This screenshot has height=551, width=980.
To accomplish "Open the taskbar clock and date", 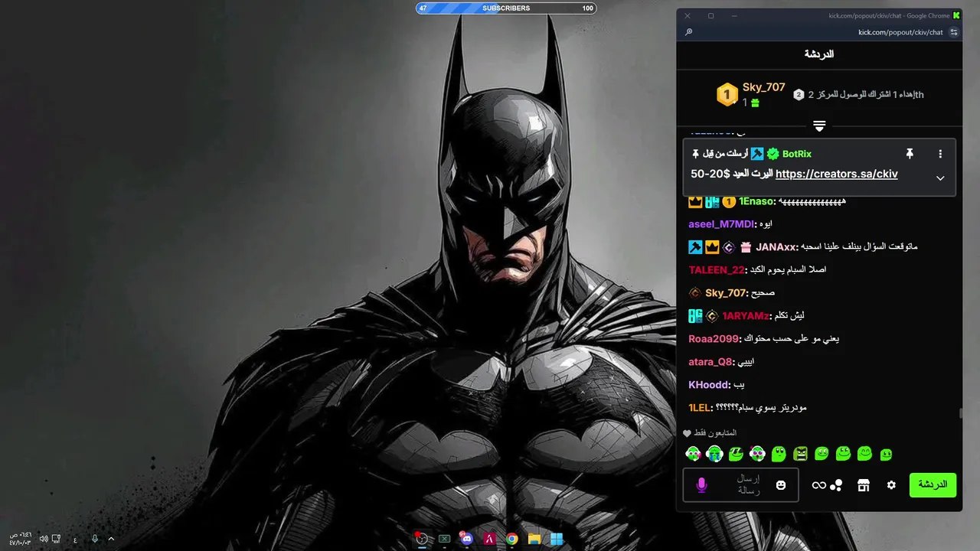I will pyautogui.click(x=20, y=539).
